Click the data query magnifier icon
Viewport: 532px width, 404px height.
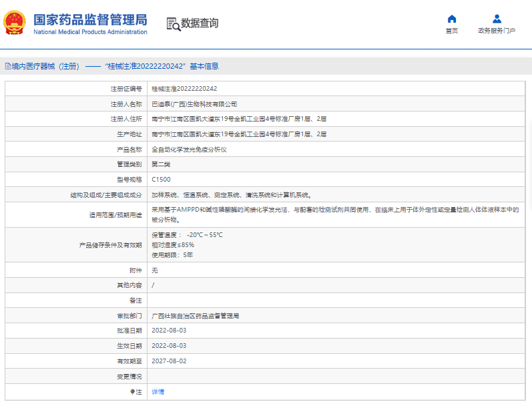[173, 24]
